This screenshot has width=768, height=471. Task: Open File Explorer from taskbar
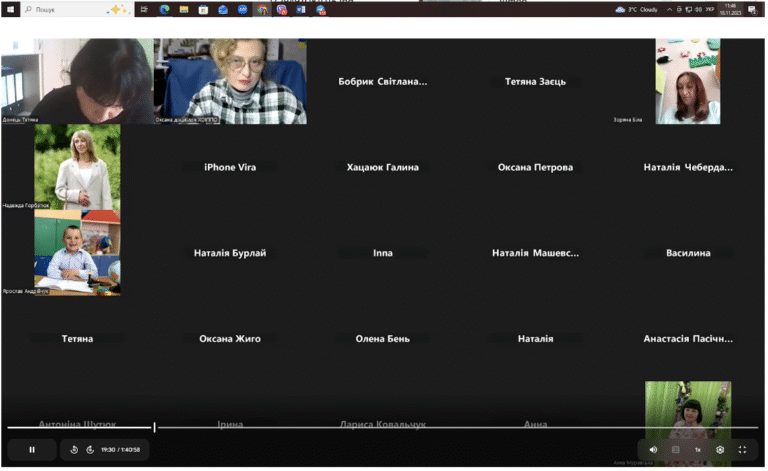tap(184, 9)
